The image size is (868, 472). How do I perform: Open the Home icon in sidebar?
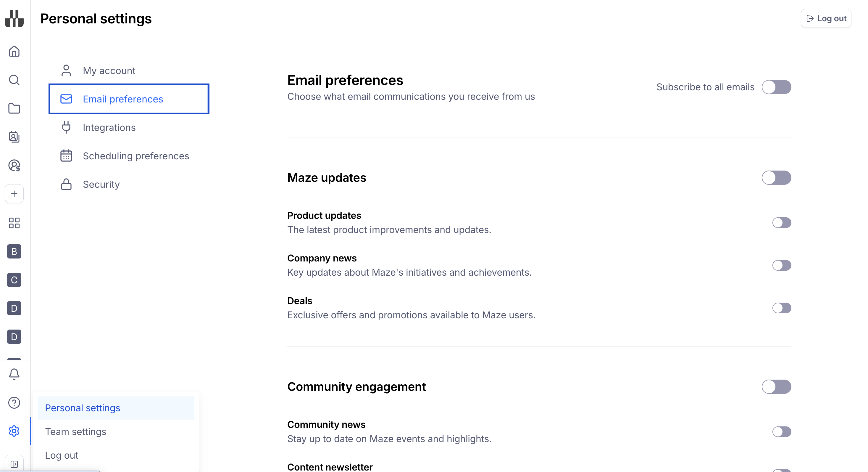point(14,51)
